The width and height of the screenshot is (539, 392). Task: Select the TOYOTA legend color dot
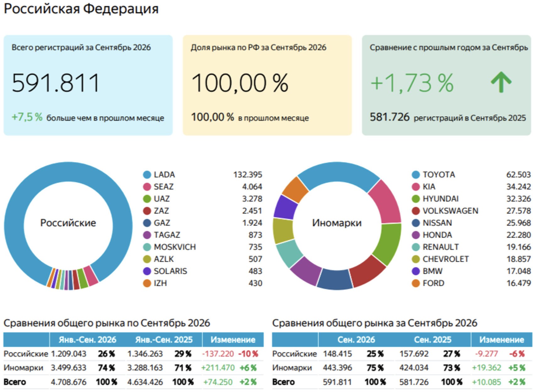click(416, 175)
